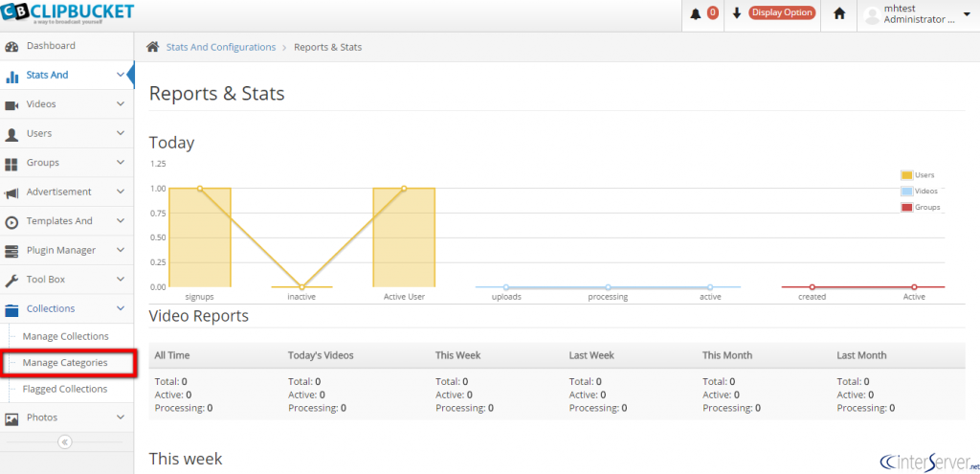The width and height of the screenshot is (980, 474).
Task: Click the Dashboard gauge icon
Action: pyautogui.click(x=11, y=46)
